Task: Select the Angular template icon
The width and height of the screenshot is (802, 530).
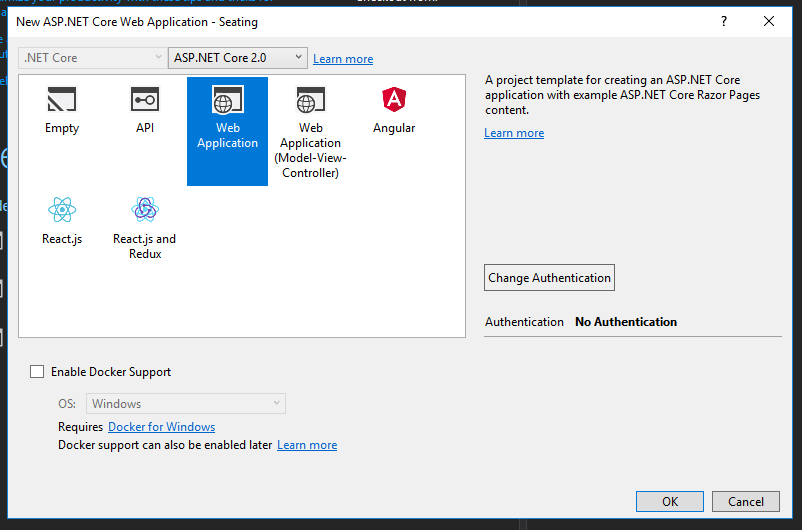Action: pos(394,100)
